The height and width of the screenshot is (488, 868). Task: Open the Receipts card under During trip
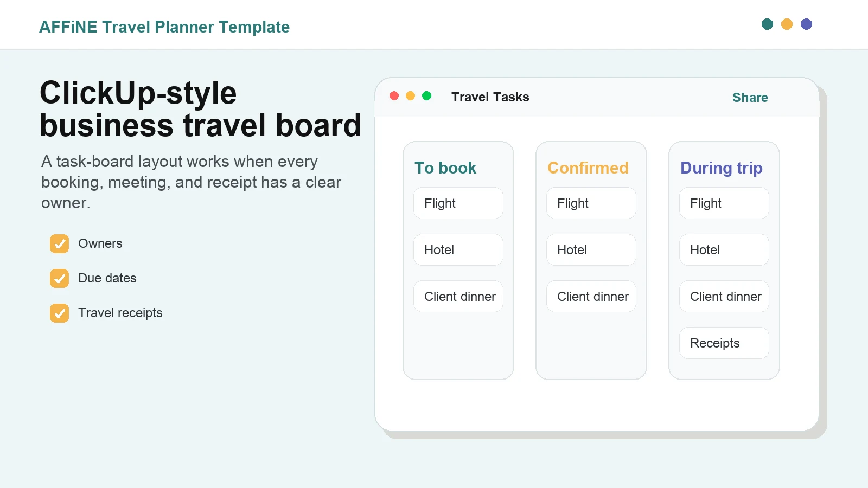[x=724, y=343]
